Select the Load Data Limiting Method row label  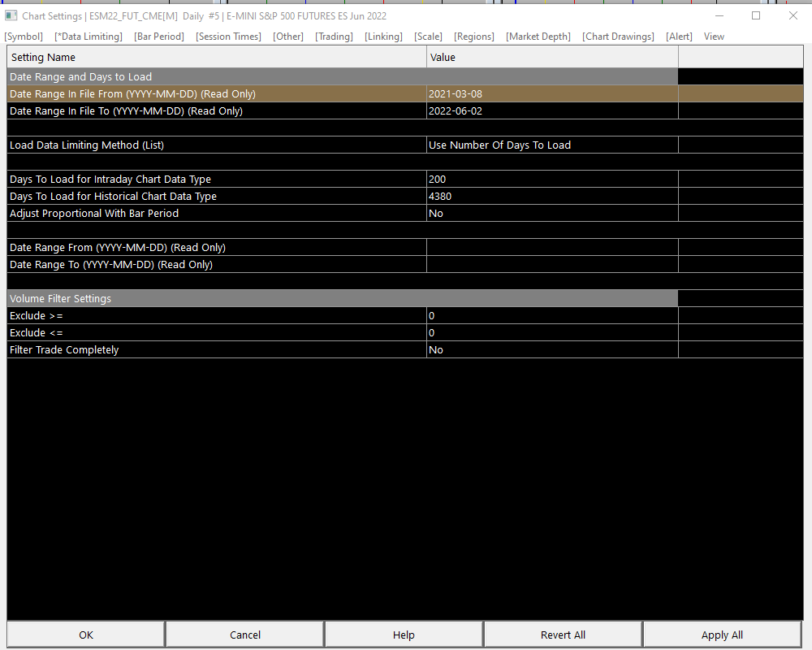[x=87, y=145]
